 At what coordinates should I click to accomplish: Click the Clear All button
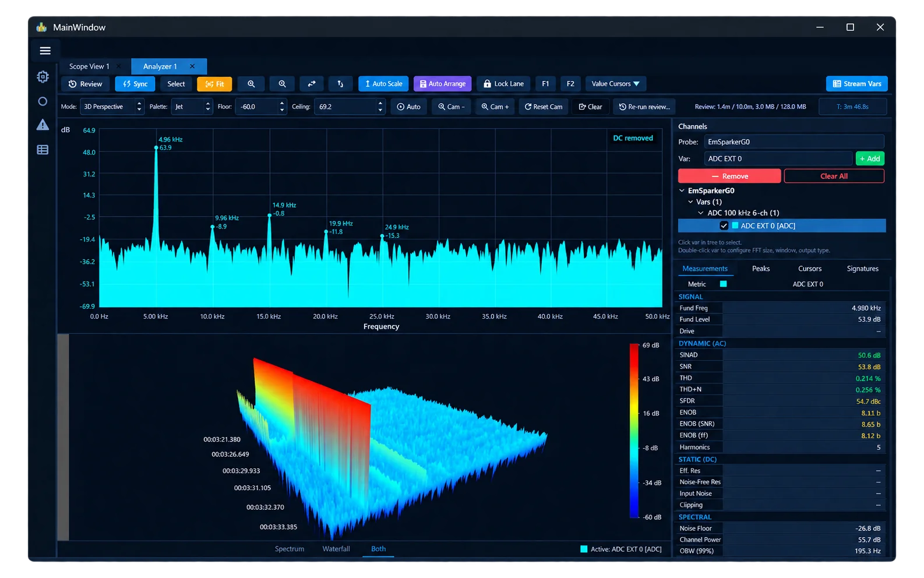[834, 176]
